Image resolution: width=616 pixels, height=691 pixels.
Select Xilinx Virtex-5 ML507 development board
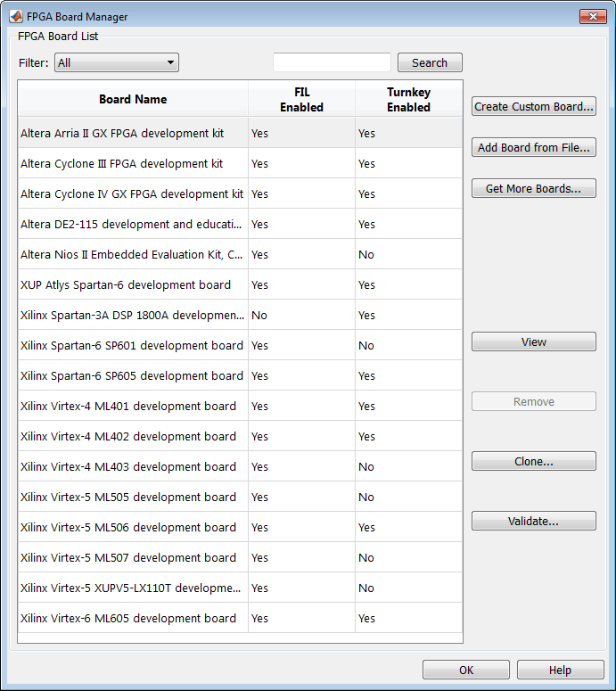click(x=240, y=557)
